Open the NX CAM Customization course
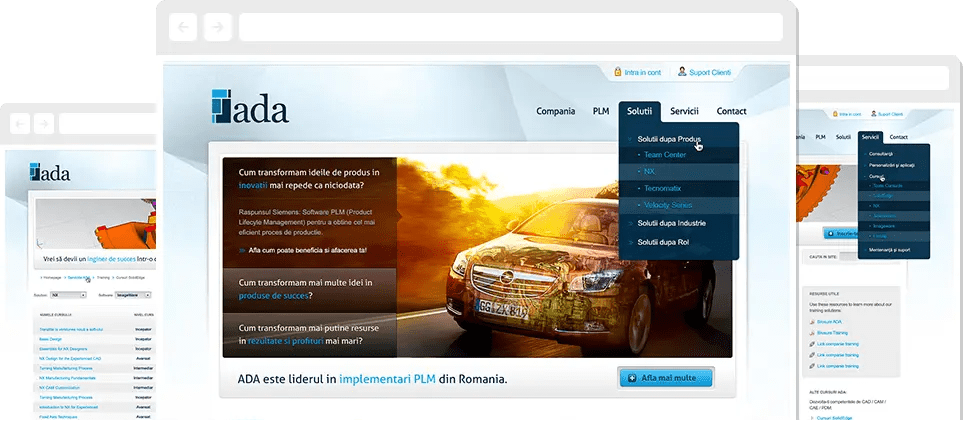The width and height of the screenshot is (963, 421). tap(60, 388)
